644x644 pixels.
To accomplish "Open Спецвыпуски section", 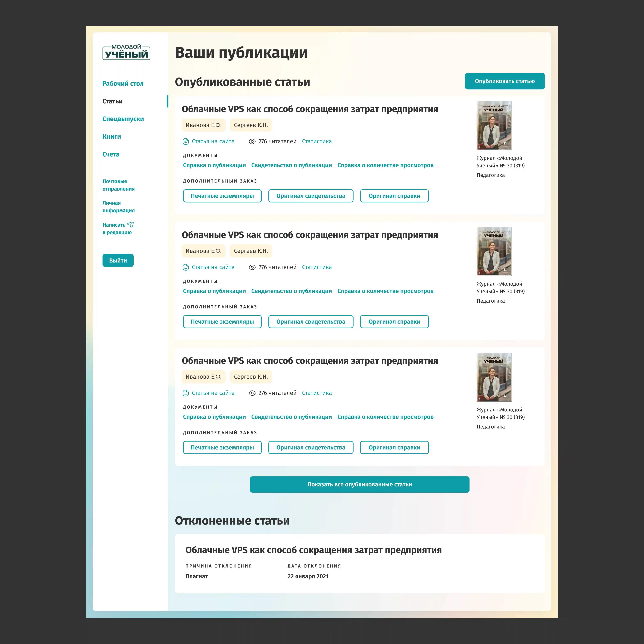I will click(x=123, y=119).
